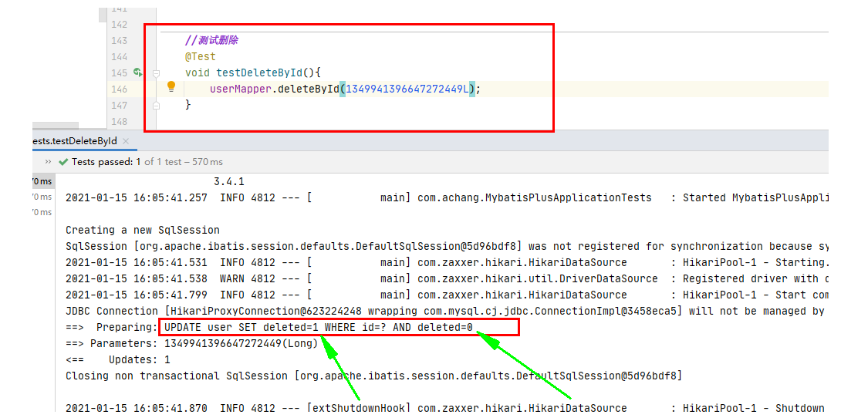This screenshot has height=418, width=868.
Task: Click the 16:05:41.870 Shutdown log line
Action: click(x=447, y=408)
